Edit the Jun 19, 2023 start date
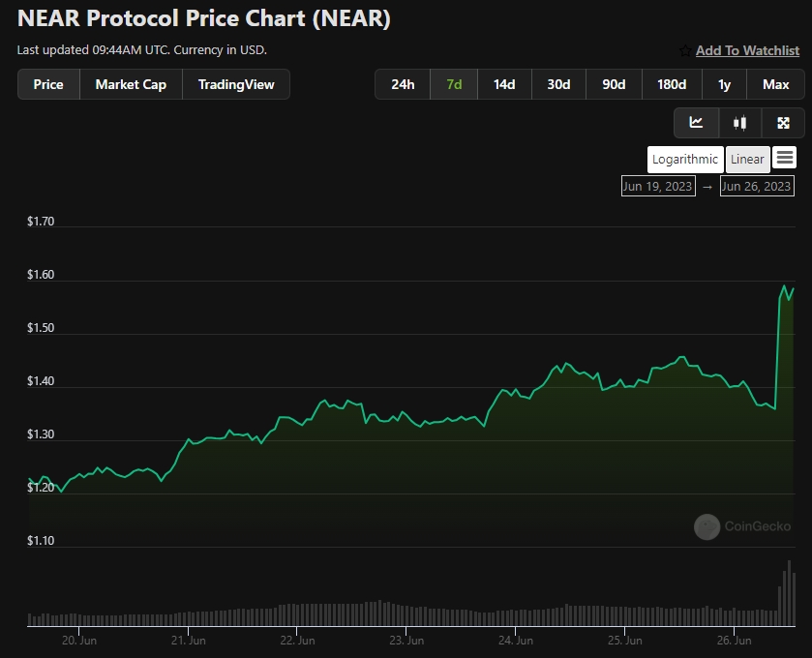The image size is (812, 658). [658, 187]
